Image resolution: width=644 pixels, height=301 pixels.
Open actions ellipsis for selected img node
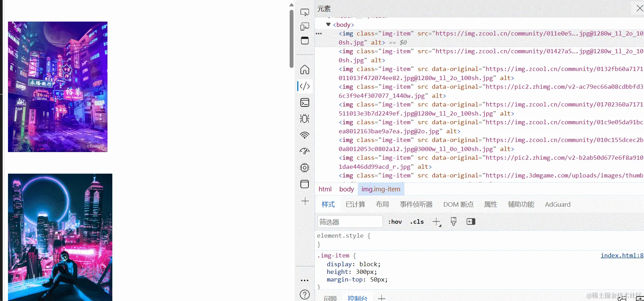pos(319,34)
